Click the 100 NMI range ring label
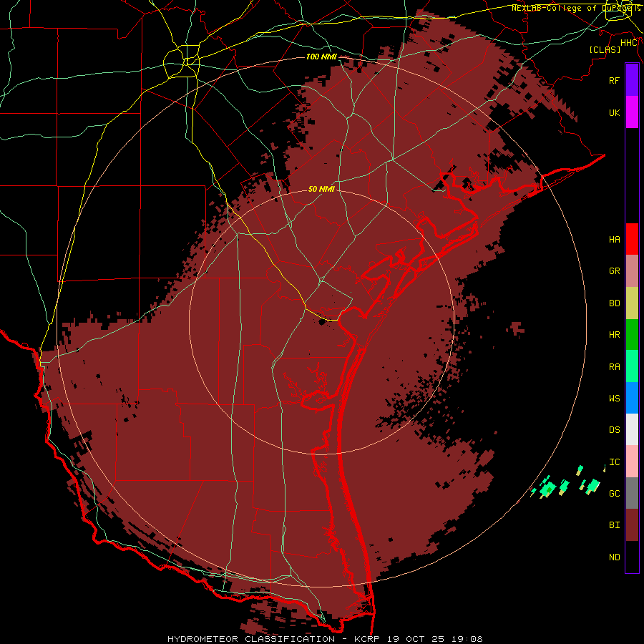 click(x=321, y=57)
